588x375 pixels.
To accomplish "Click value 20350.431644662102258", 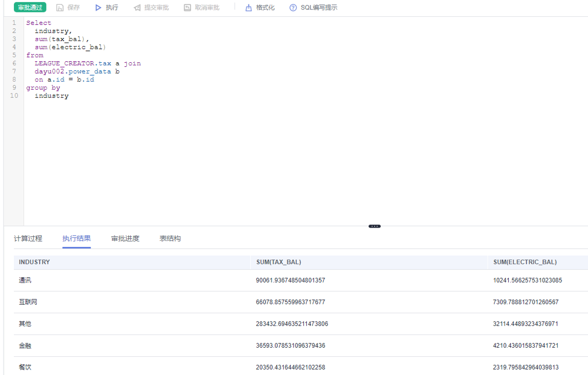I will [291, 367].
